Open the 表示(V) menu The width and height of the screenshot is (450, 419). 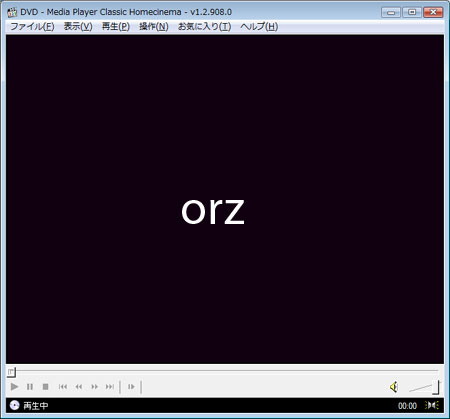78,26
